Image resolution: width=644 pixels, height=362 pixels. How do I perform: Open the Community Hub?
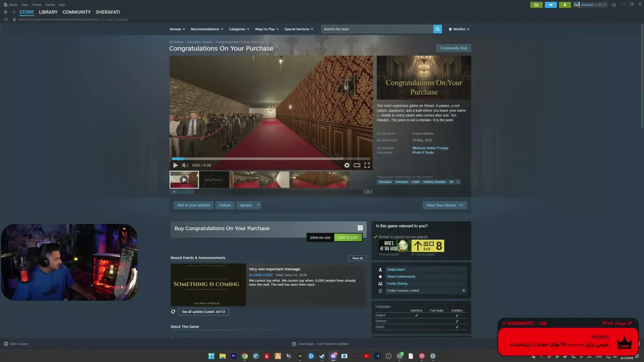pos(453,48)
